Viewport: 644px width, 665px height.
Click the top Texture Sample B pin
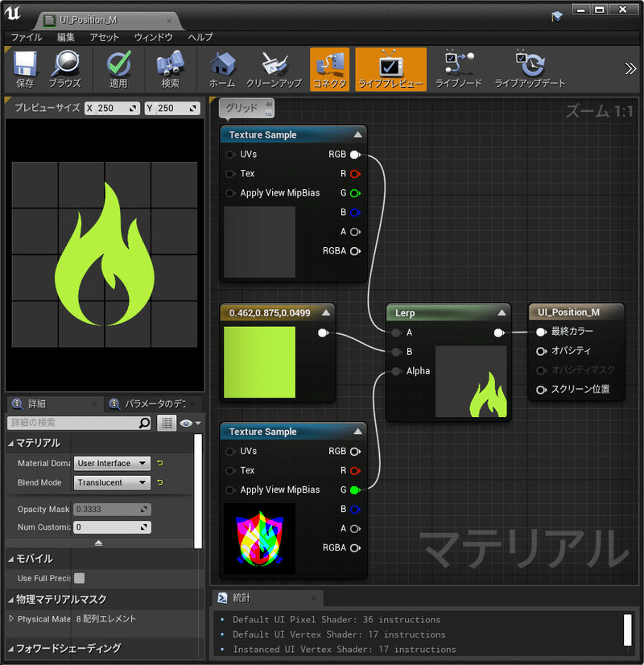tap(355, 213)
